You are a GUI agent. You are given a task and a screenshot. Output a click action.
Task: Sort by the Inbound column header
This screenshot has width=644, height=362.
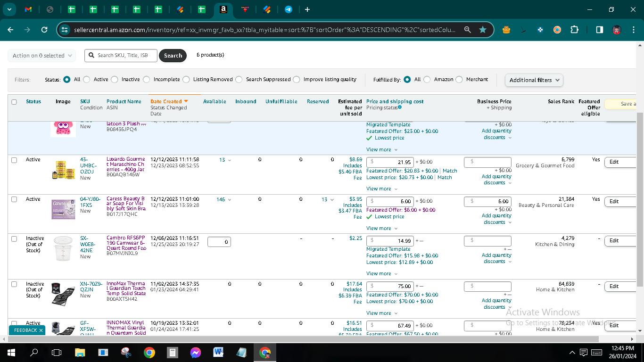click(x=246, y=101)
